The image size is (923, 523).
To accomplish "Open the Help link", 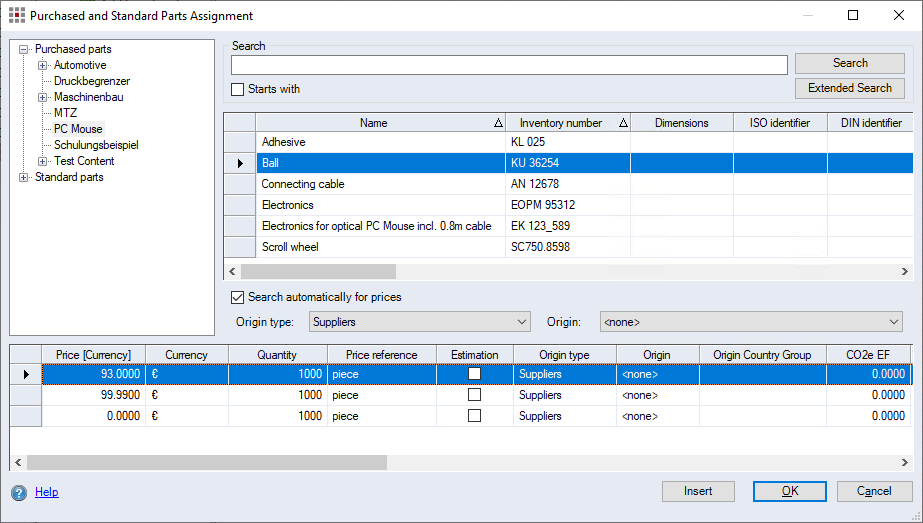I will (47, 492).
